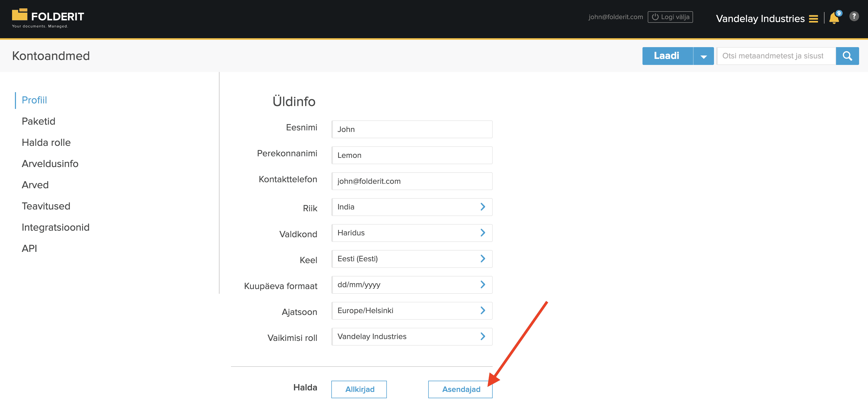Screen dimensions: 868x410
Task: Open the help question mark icon
Action: point(854,16)
